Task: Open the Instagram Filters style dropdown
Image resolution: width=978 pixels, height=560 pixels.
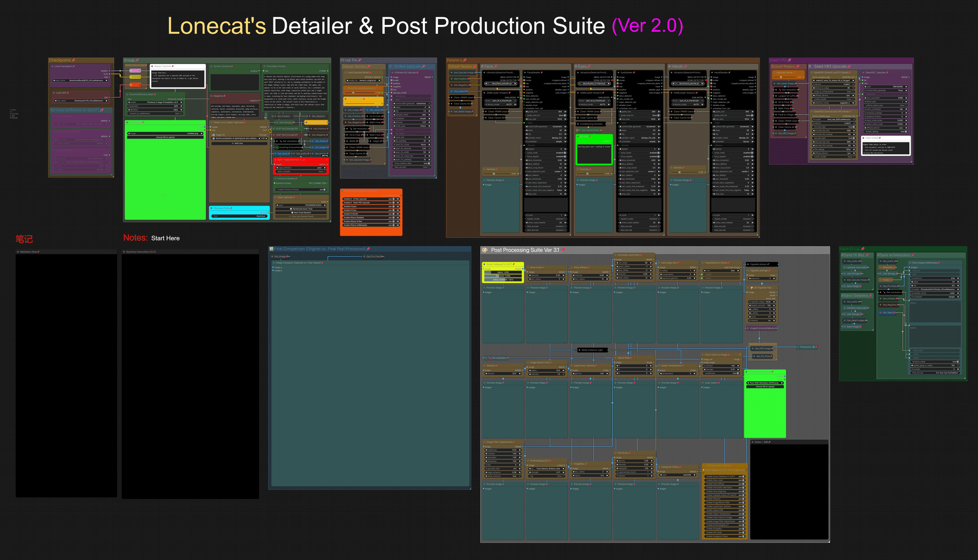Action: (678, 475)
